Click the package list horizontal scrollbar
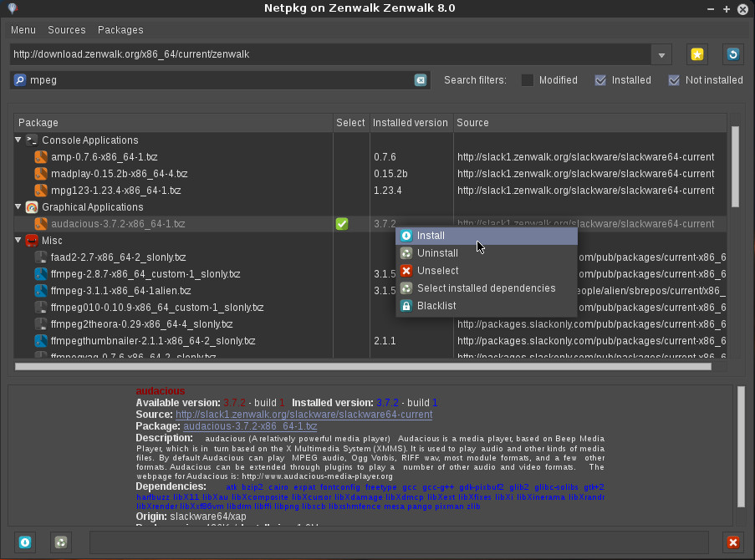755x560 pixels. click(x=363, y=367)
